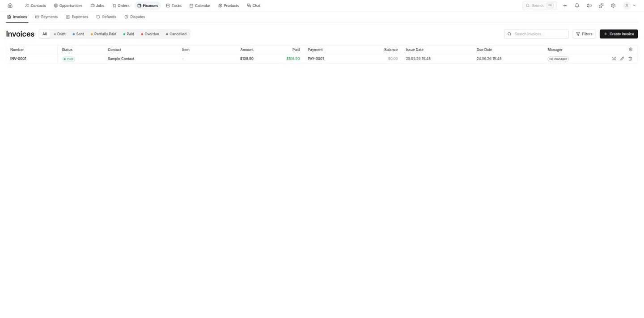The width and height of the screenshot is (644, 318).
Task: Open the Chat module
Action: coord(254,6)
